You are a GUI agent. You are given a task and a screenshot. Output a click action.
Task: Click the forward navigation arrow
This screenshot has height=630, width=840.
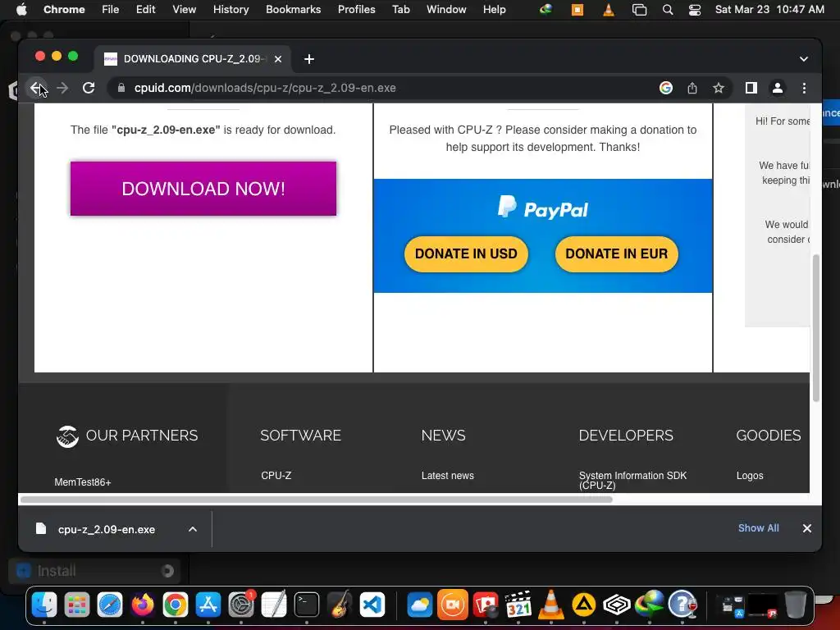[x=62, y=88]
